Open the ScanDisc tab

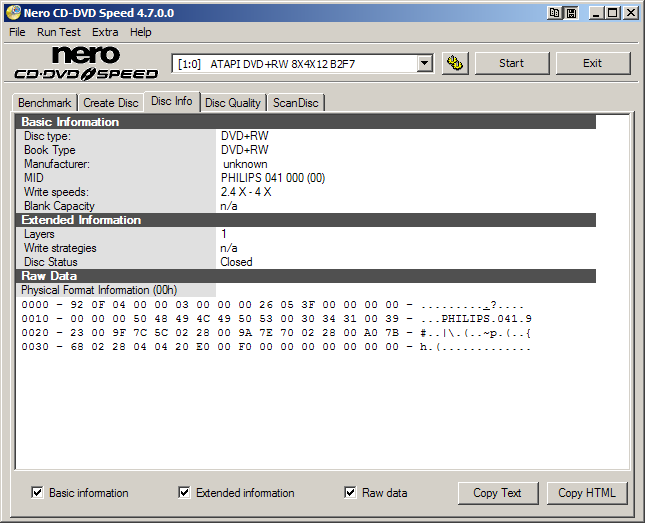coord(296,102)
